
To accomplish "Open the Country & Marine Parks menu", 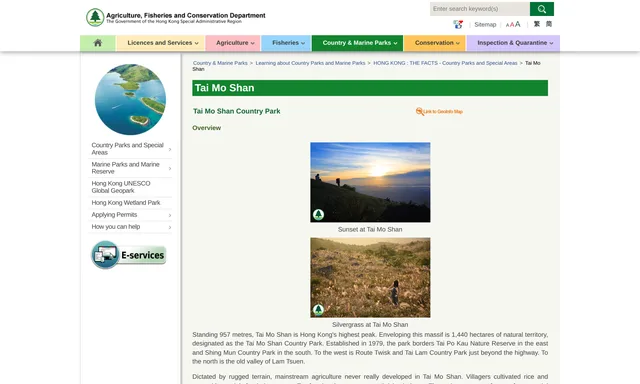I will (x=358, y=43).
